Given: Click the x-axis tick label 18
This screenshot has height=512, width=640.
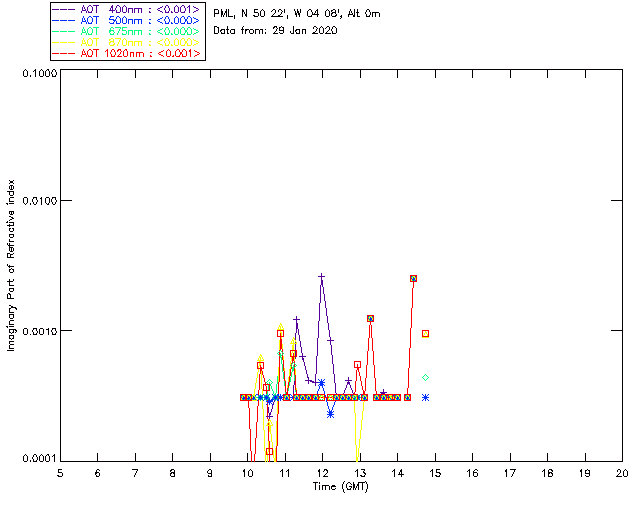Looking at the screenshot, I should click(x=547, y=474).
